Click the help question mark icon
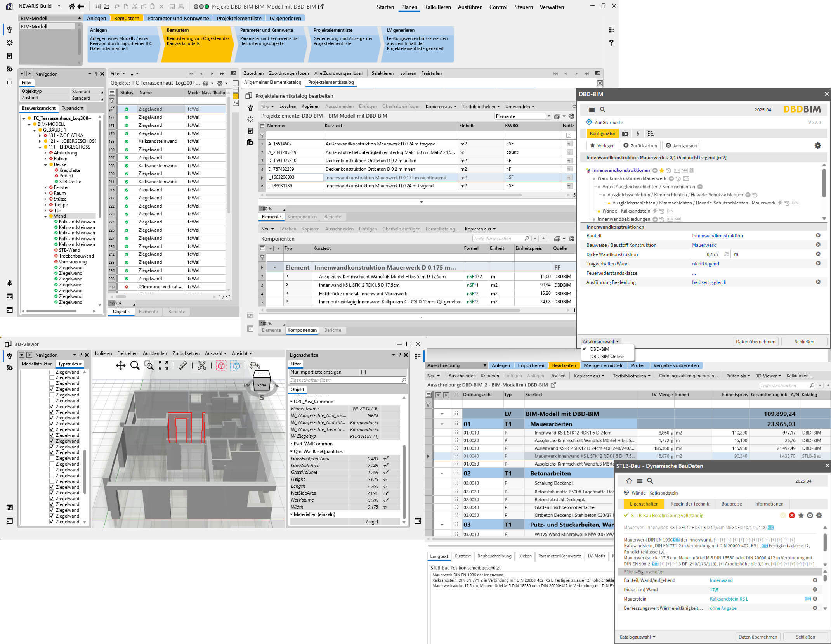The height and width of the screenshot is (644, 831). click(x=611, y=43)
